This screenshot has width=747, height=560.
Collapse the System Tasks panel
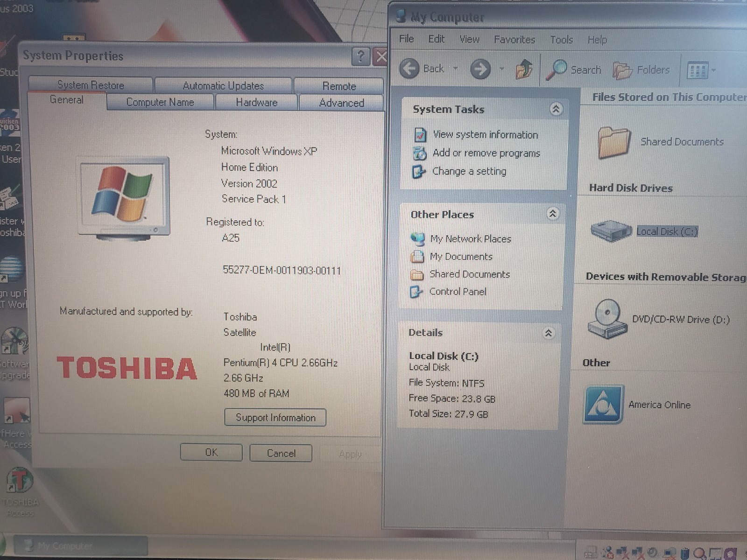556,109
